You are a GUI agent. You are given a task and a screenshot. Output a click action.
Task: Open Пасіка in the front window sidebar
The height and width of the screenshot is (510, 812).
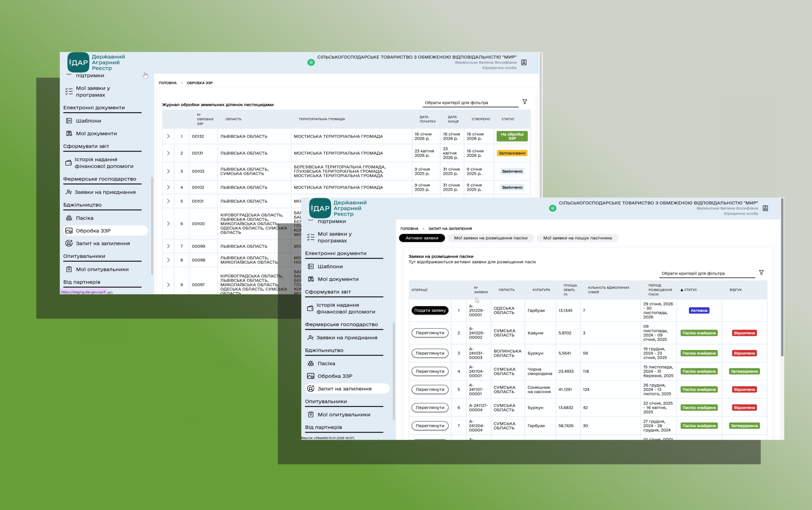(326, 363)
